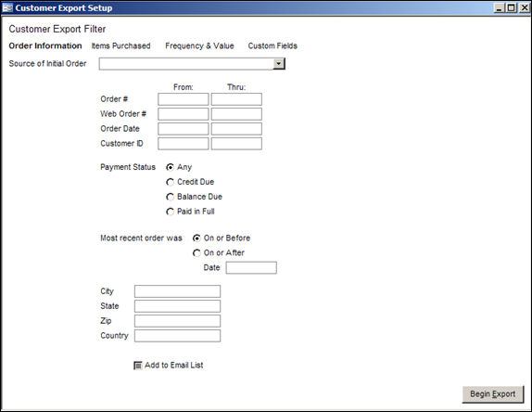Focus the Order Date Thru field
The image size is (532, 412).
click(x=236, y=129)
